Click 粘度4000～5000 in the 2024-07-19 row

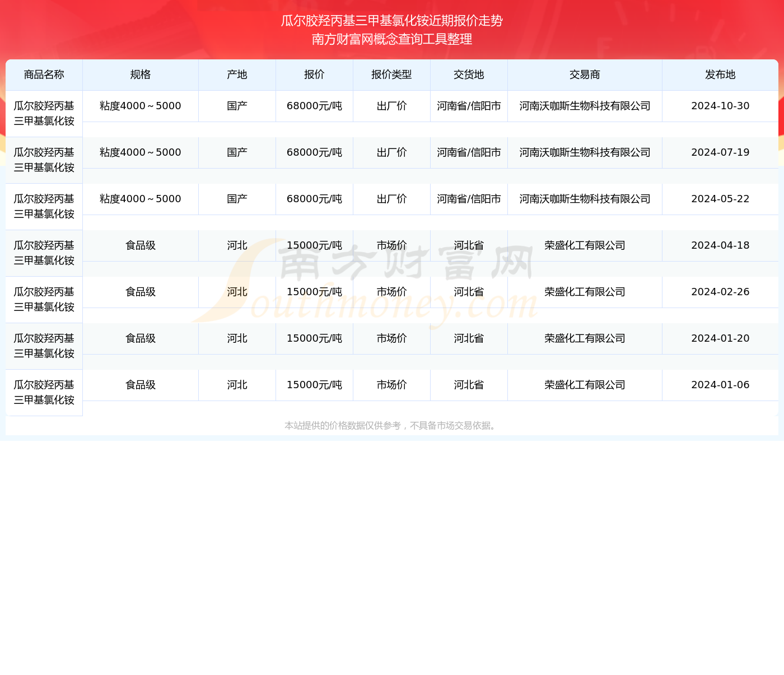(x=141, y=152)
